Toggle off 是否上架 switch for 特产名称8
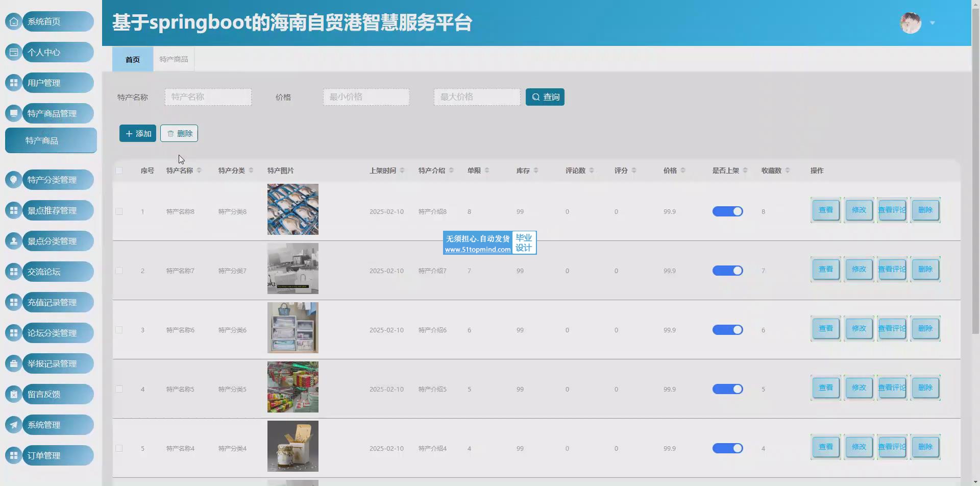 (x=727, y=211)
